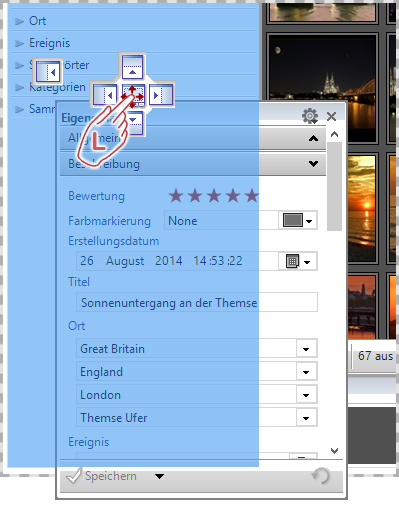Click the dock-bottom indicator in the docking cross

(133, 123)
